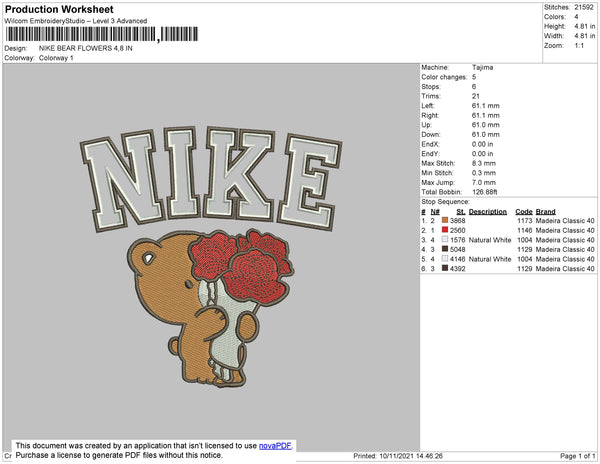Viewport: 600px width, 464px height.
Task: Click the 'Code' column header
Action: [523, 212]
